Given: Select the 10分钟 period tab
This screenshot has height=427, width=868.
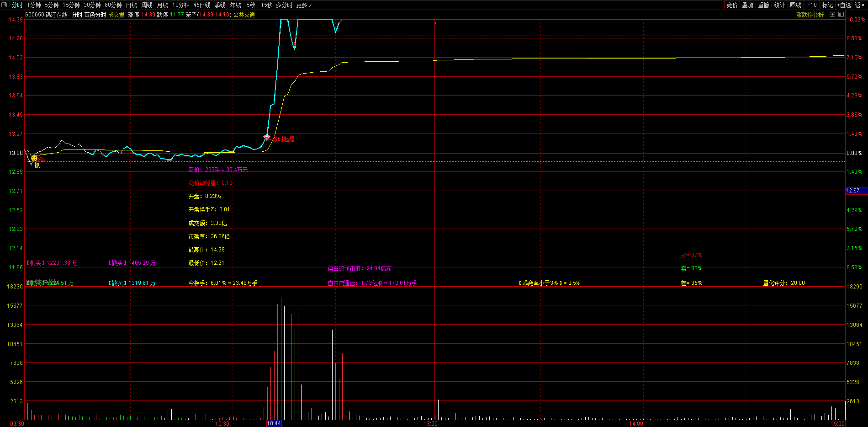Looking at the screenshot, I should click(181, 5).
